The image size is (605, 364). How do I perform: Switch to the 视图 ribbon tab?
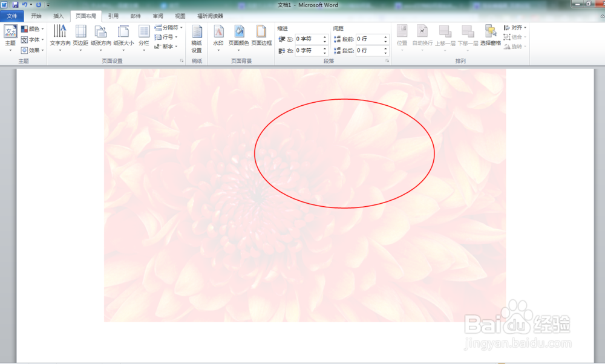(x=179, y=16)
